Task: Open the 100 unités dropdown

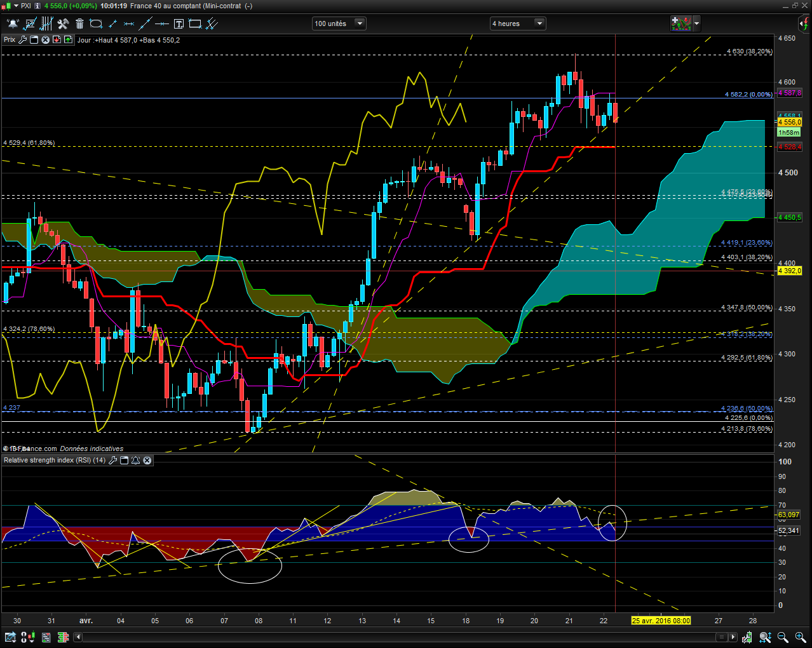Action: click(339, 24)
